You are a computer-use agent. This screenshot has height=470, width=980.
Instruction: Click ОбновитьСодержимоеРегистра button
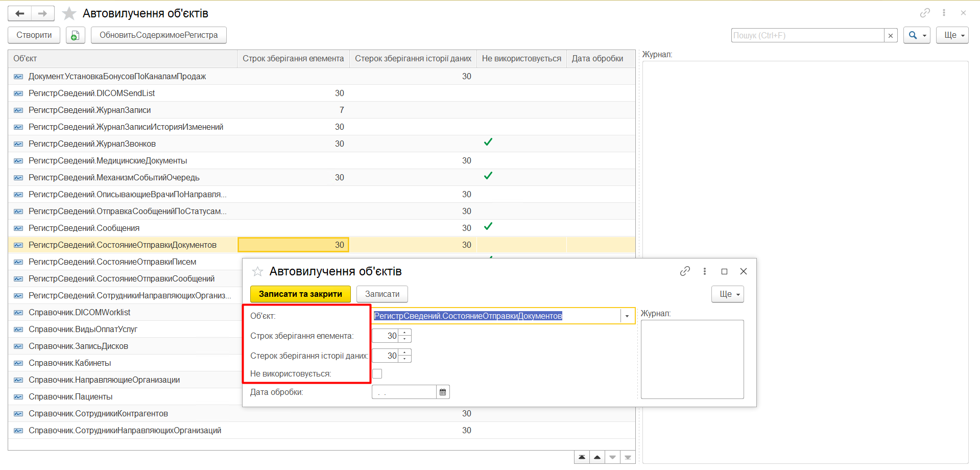pos(158,35)
